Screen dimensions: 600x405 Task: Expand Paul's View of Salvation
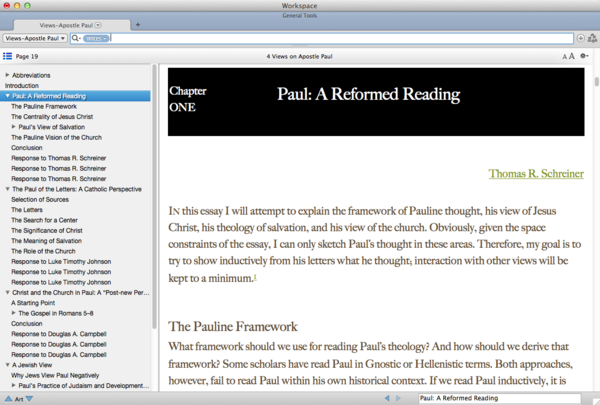(14, 127)
